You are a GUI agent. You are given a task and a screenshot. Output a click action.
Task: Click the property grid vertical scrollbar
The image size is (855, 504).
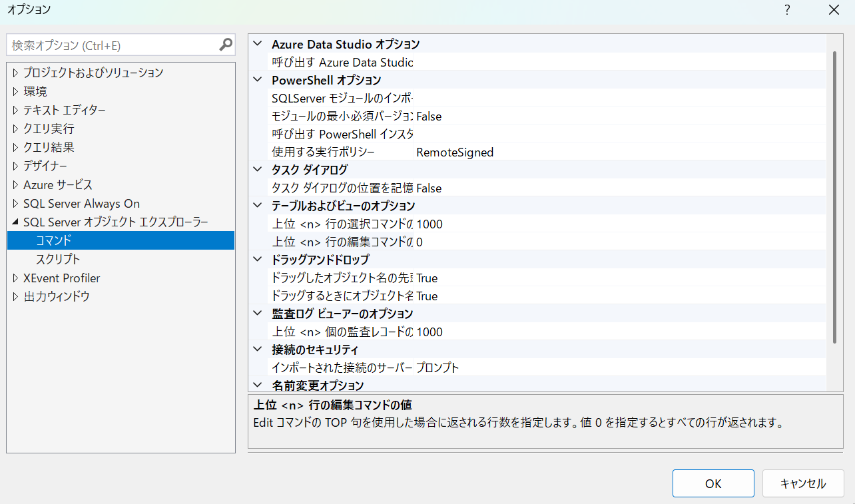click(834, 197)
